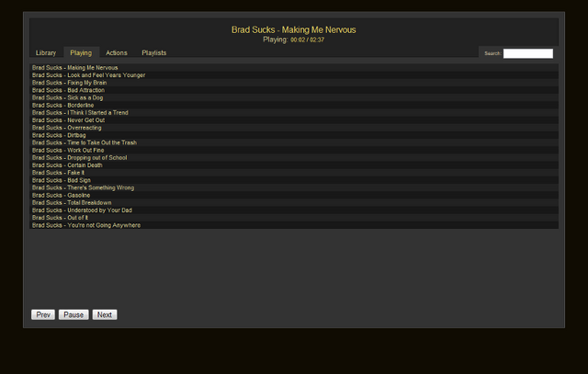Click the Search input field

(x=527, y=53)
